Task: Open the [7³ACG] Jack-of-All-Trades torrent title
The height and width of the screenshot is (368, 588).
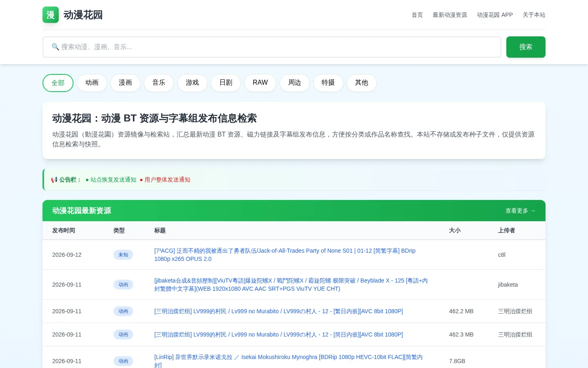Action: (285, 255)
